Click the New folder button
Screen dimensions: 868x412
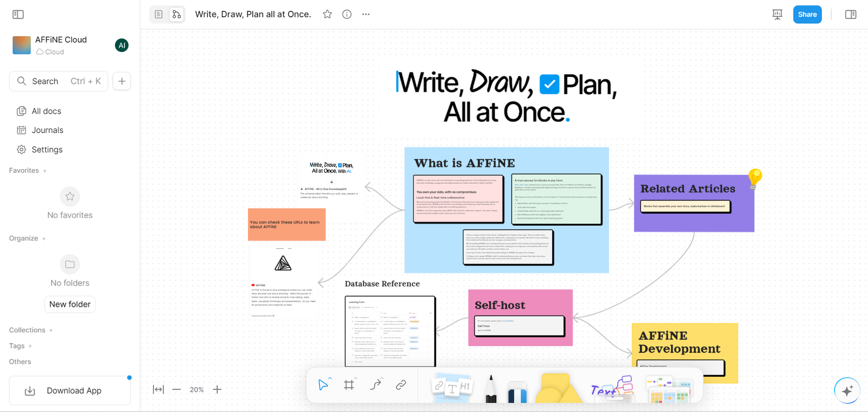coord(70,305)
